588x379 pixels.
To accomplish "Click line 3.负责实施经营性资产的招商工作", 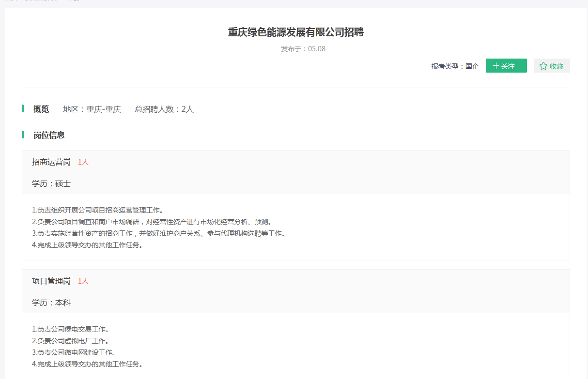I will [159, 233].
